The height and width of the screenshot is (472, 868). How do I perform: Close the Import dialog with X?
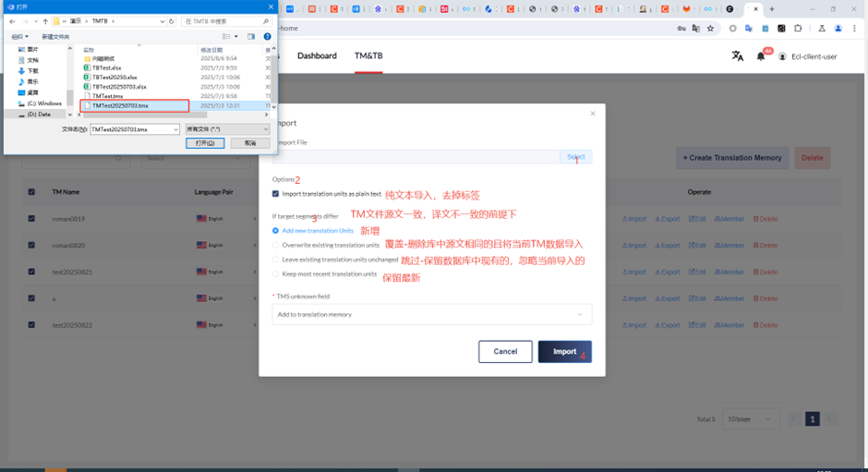click(x=592, y=114)
